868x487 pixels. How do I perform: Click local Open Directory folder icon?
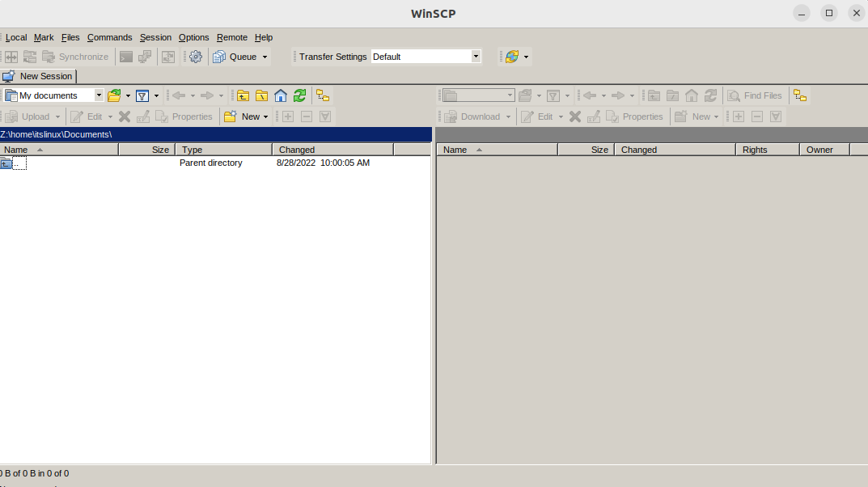click(x=115, y=95)
